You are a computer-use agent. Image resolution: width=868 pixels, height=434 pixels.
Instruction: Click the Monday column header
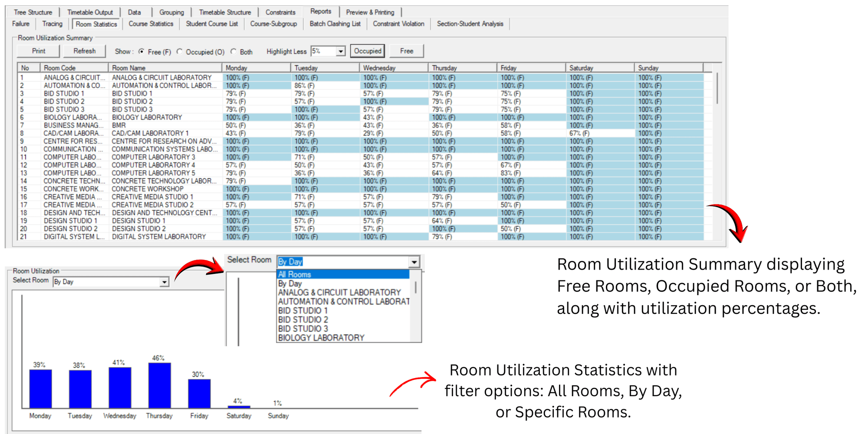tap(256, 68)
